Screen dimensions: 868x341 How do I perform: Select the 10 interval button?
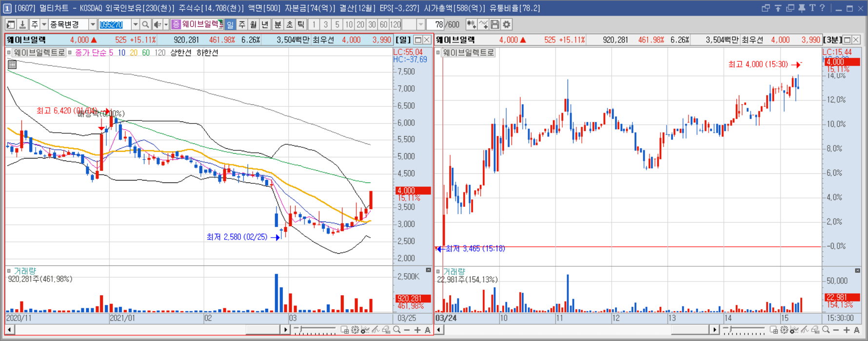point(349,24)
